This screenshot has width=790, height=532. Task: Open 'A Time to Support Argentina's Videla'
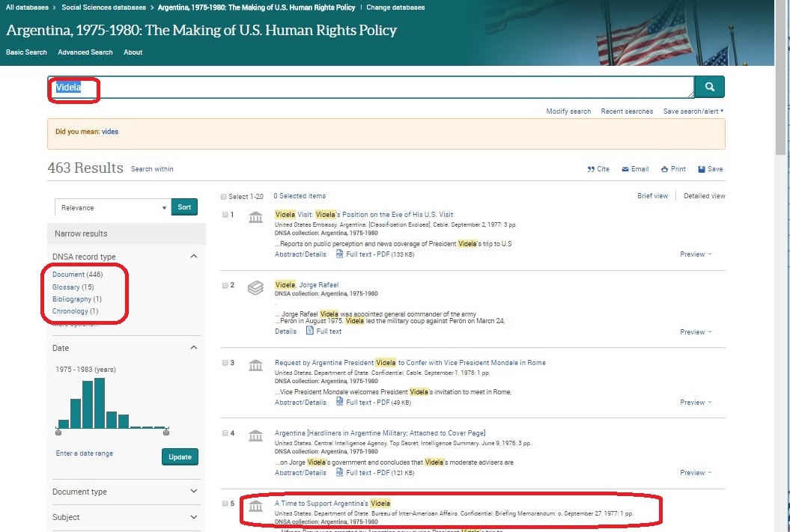[332, 504]
